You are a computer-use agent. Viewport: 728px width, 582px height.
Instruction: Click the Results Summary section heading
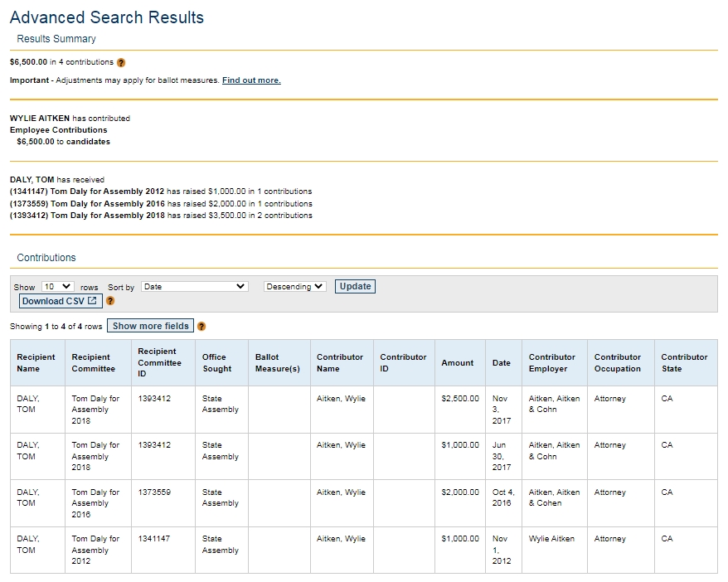56,39
